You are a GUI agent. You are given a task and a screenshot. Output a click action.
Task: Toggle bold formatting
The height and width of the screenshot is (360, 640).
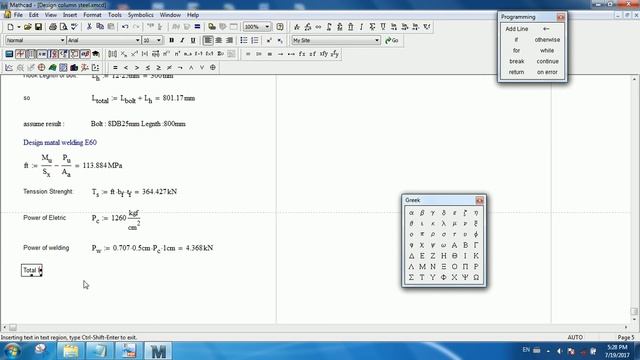pos(171,40)
